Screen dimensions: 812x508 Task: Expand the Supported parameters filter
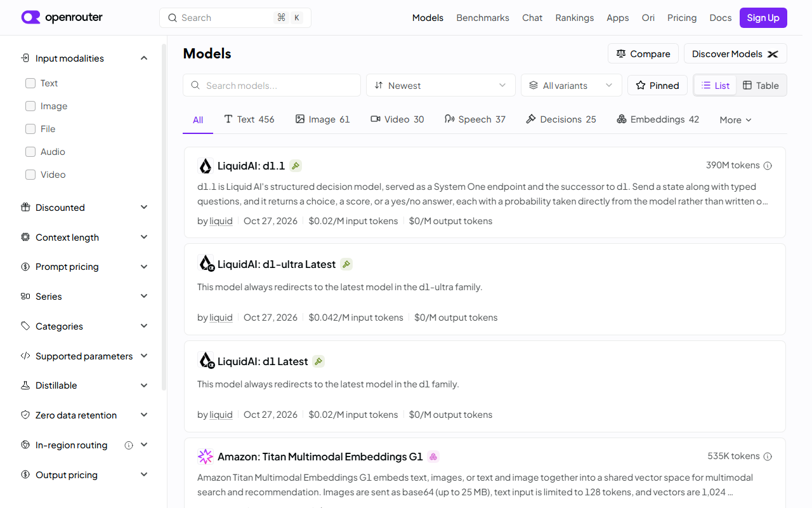[84, 356]
